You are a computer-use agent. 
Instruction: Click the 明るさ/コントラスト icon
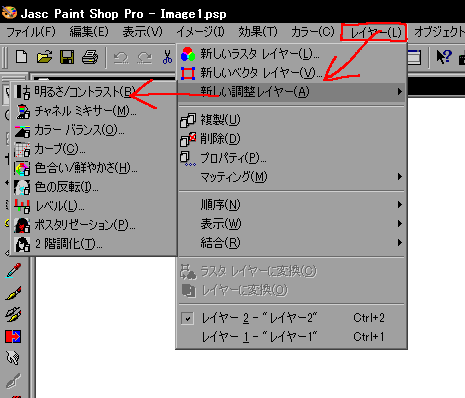(23, 92)
